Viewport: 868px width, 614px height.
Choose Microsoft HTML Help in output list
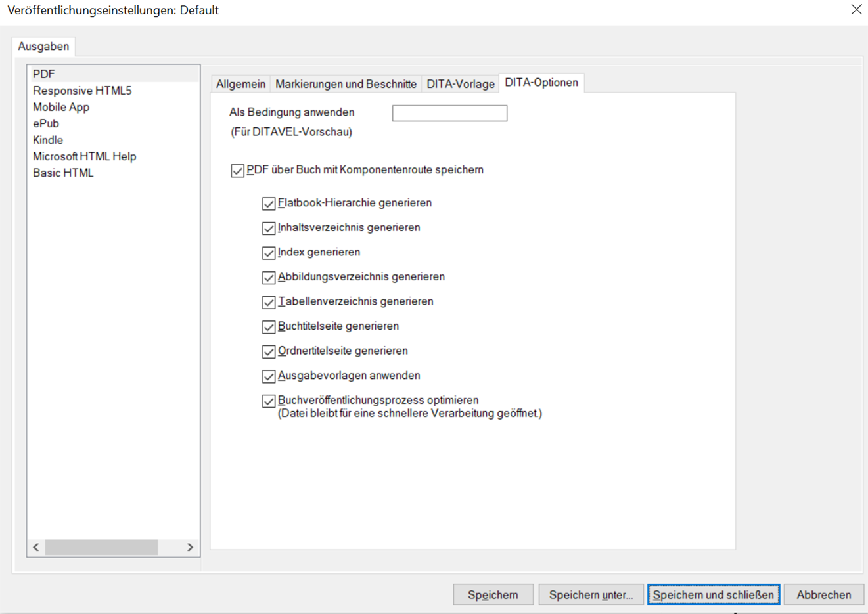[x=84, y=156]
